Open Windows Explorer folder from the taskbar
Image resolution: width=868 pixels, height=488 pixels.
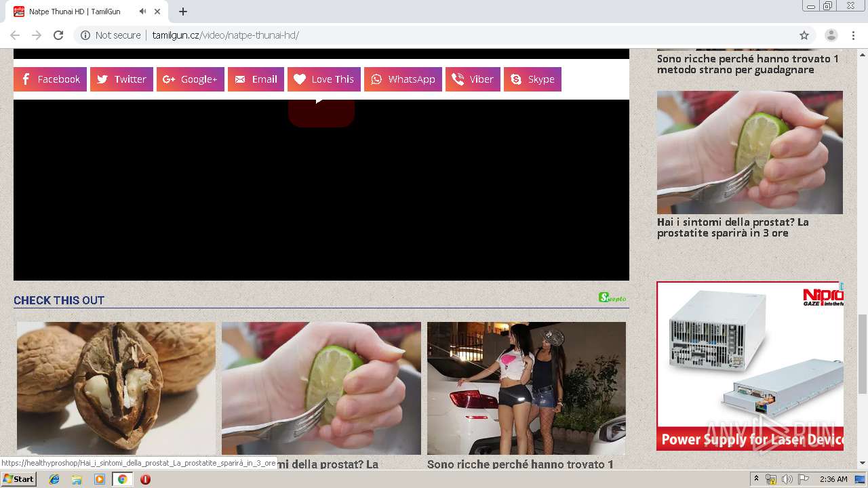pos(77,479)
